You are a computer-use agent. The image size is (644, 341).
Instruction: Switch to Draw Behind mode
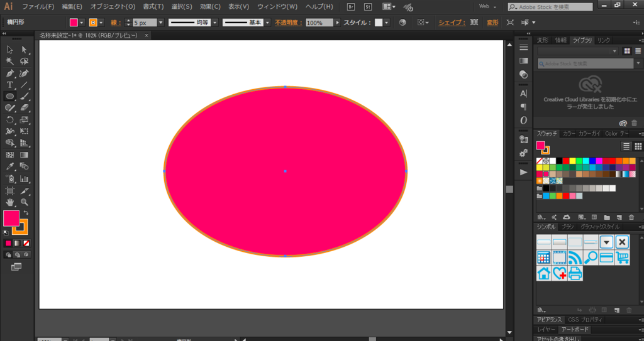pos(17,255)
